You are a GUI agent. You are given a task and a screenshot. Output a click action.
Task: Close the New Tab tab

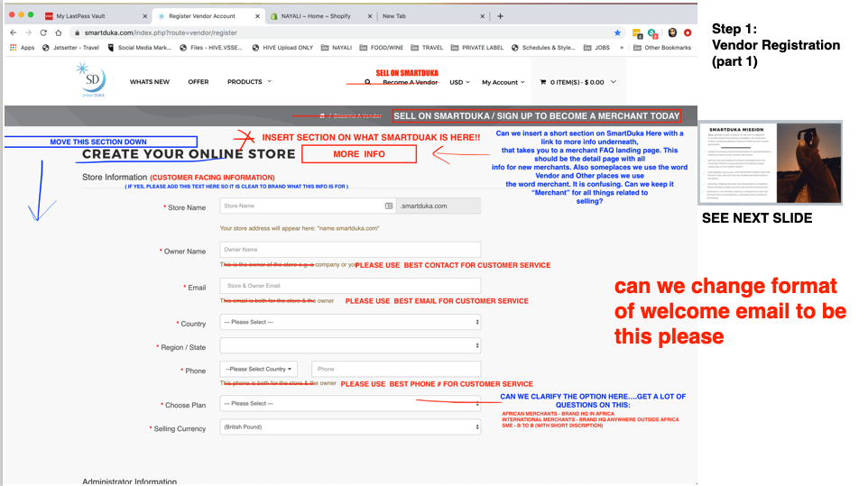click(x=482, y=16)
